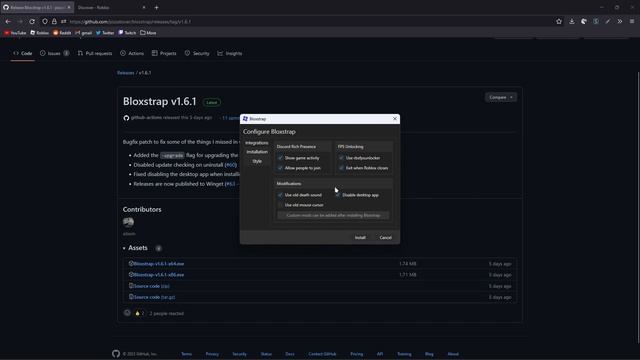Download Source code (tar.gz)

pos(154,297)
